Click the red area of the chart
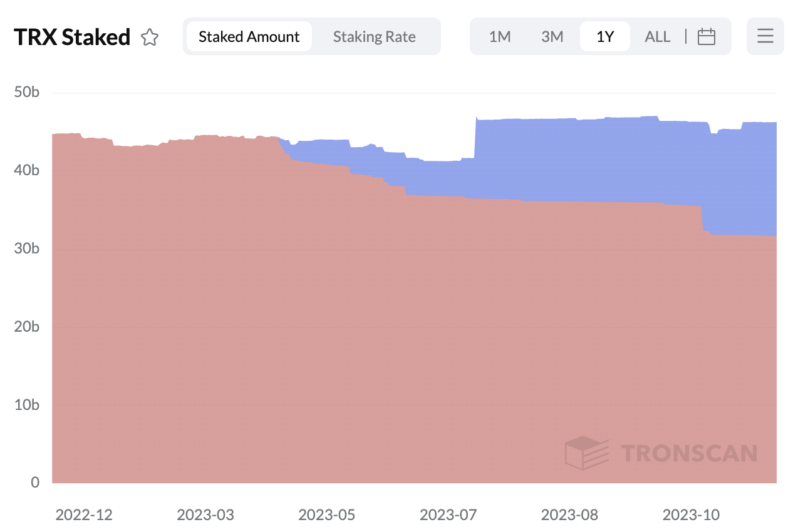The width and height of the screenshot is (798, 532). pos(313,344)
